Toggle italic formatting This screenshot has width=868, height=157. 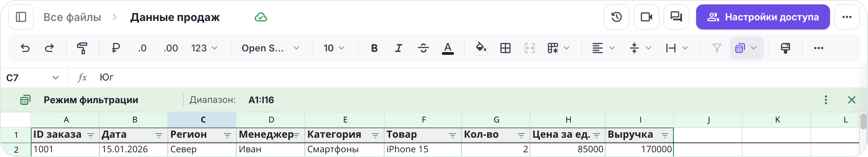pos(399,48)
